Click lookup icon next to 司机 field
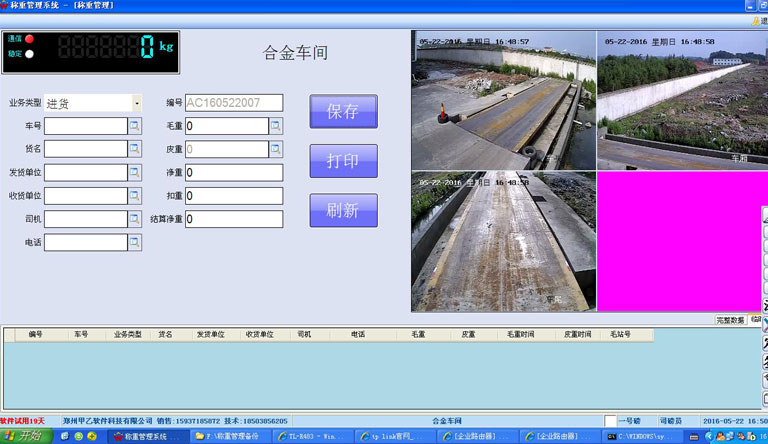This screenshot has width=768, height=444. coord(135,219)
